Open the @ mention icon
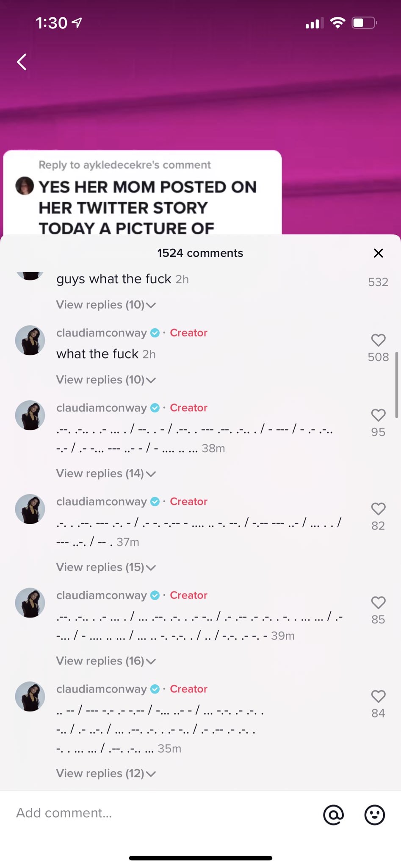 pyautogui.click(x=333, y=815)
